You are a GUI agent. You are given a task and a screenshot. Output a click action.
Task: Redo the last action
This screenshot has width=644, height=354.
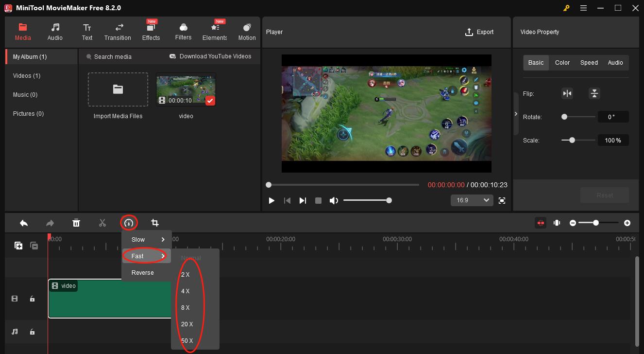pos(50,223)
